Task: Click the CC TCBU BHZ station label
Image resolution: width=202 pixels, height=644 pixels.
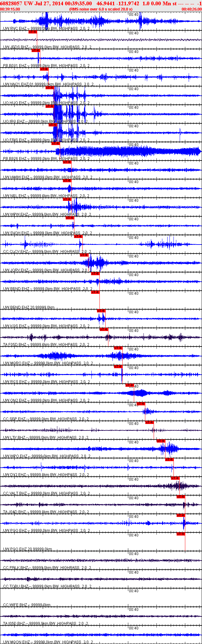Action: [47, 586]
